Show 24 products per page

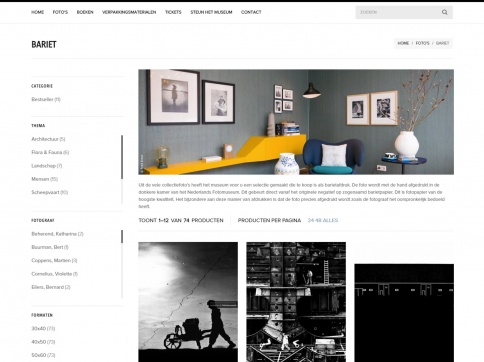pyautogui.click(x=310, y=220)
